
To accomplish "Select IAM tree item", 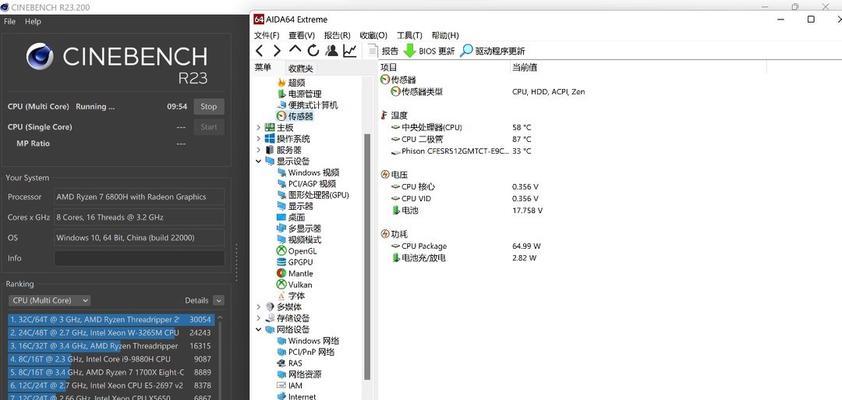I will pos(289,386).
